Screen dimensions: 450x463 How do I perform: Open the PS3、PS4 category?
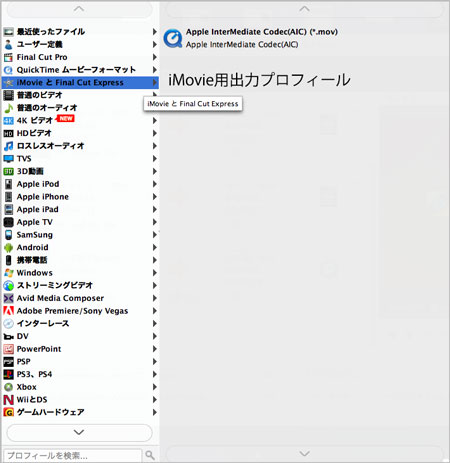pos(80,374)
